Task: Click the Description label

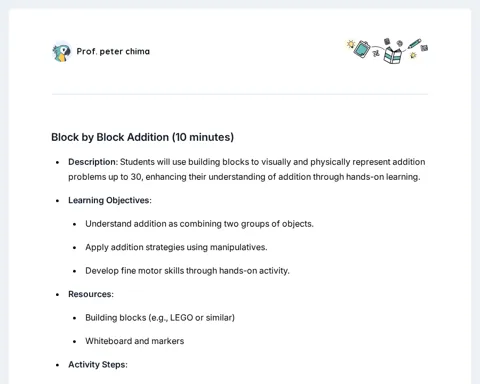Action: (93, 162)
